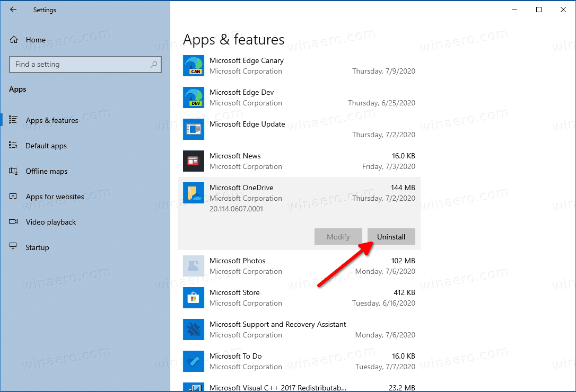Select the Microsoft Photos name
576x392 pixels.
(237, 261)
